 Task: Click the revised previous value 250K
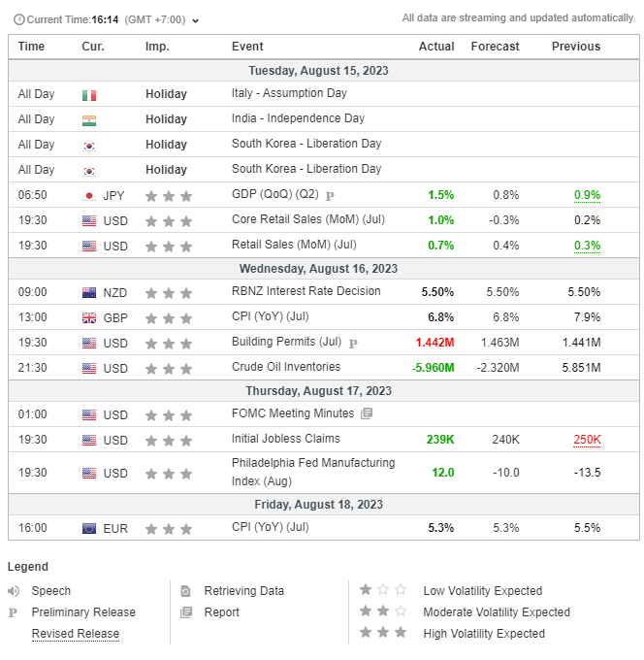[x=587, y=440]
